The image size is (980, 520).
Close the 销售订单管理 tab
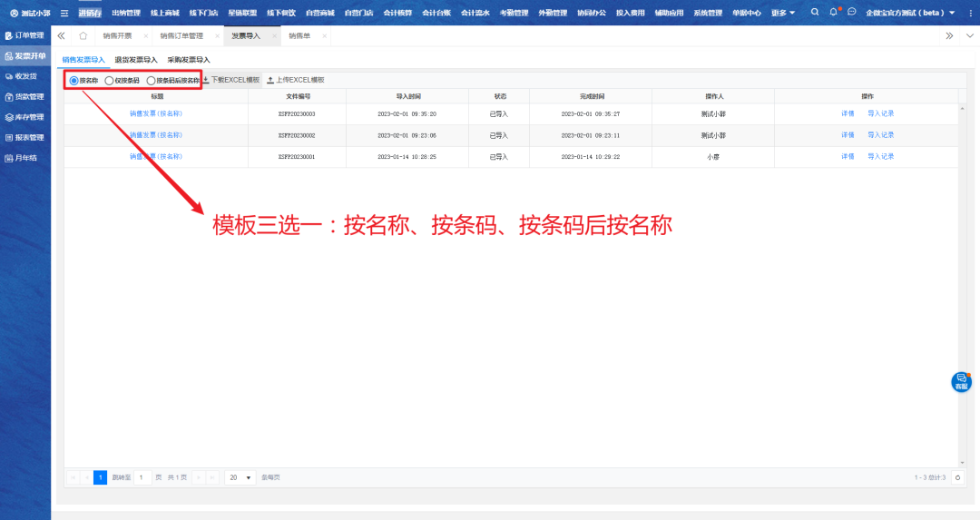click(x=216, y=35)
